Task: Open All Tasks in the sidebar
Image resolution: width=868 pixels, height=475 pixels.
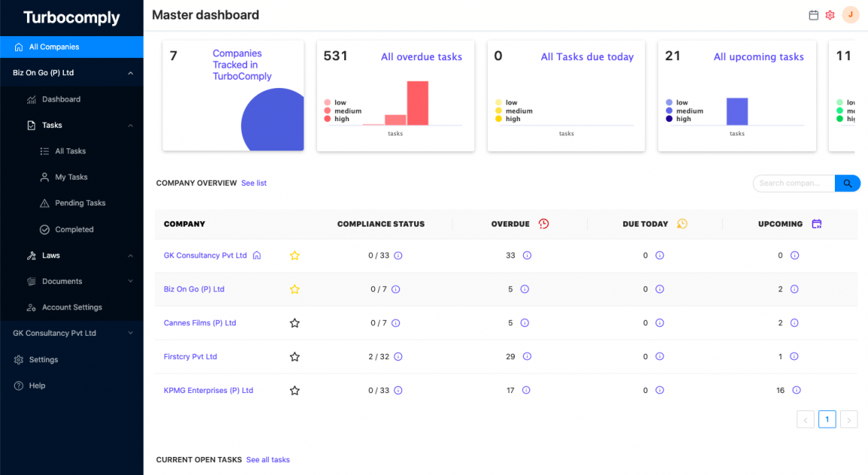Action: point(72,151)
